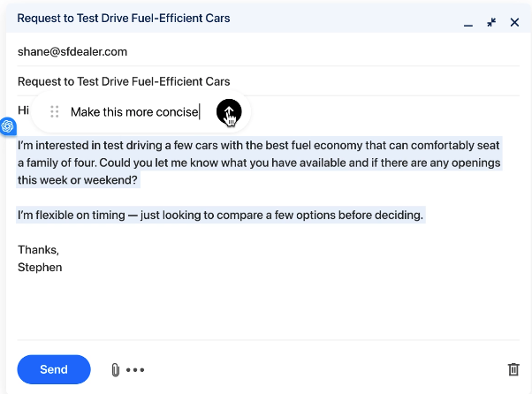Screen dimensions: 532x394
Task: Minimize the compose window
Action: pyautogui.click(x=468, y=23)
